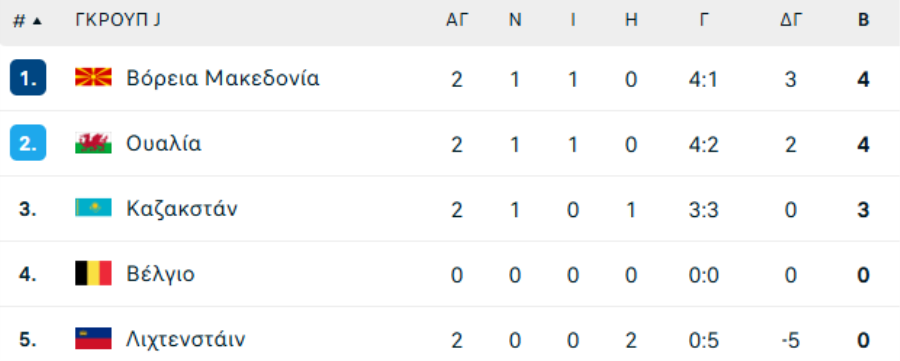The height and width of the screenshot is (361, 900).
Task: Click the Kazakhstan flag icon
Action: [93, 208]
